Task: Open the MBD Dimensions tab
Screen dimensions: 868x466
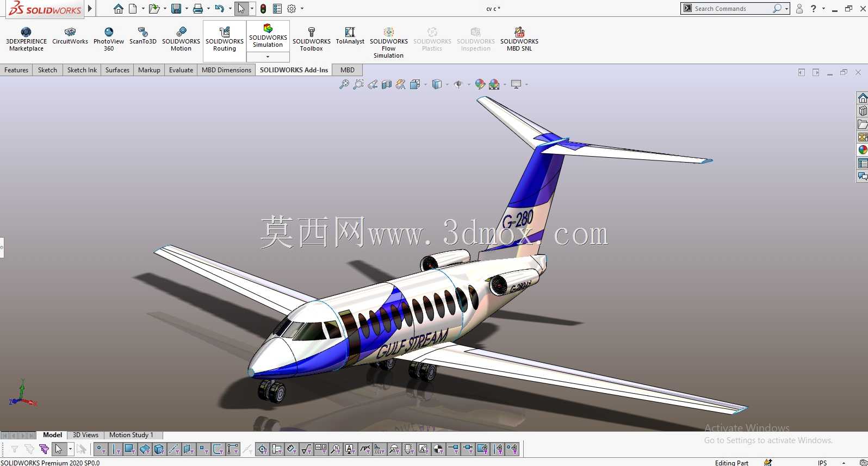Action: (226, 70)
